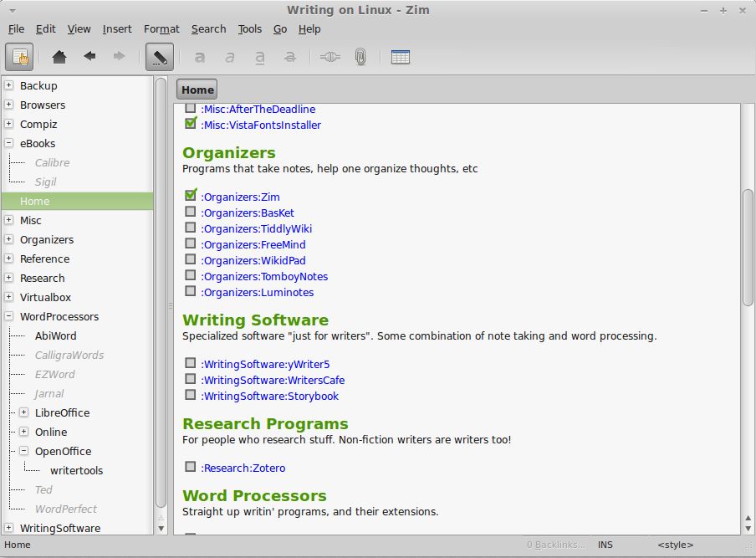Select AbiWord in the index tree
756x558 pixels.
pyautogui.click(x=55, y=335)
